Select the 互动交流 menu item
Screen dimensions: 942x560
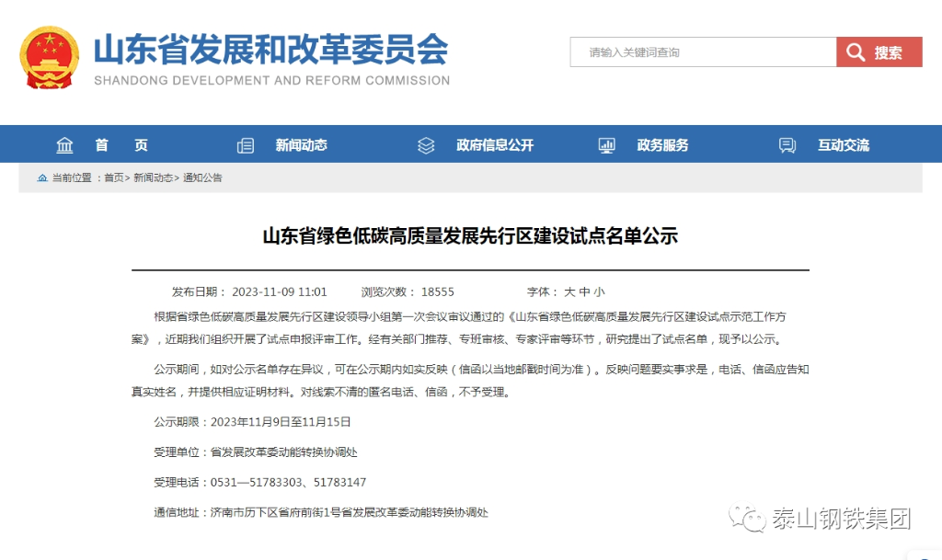click(844, 145)
